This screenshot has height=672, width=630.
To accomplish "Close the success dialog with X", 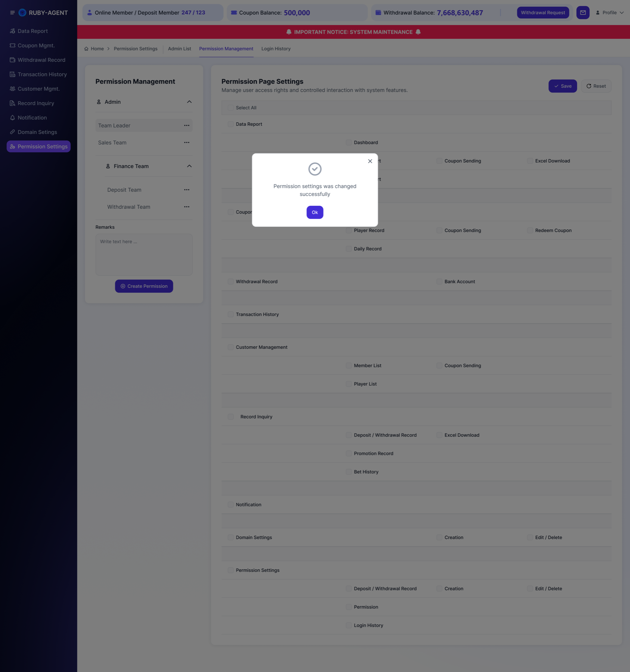I will point(370,161).
